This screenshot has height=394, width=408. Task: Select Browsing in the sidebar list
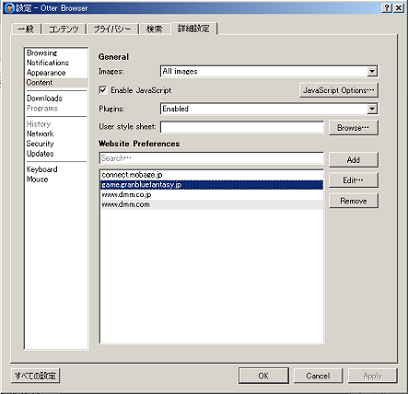click(x=56, y=53)
